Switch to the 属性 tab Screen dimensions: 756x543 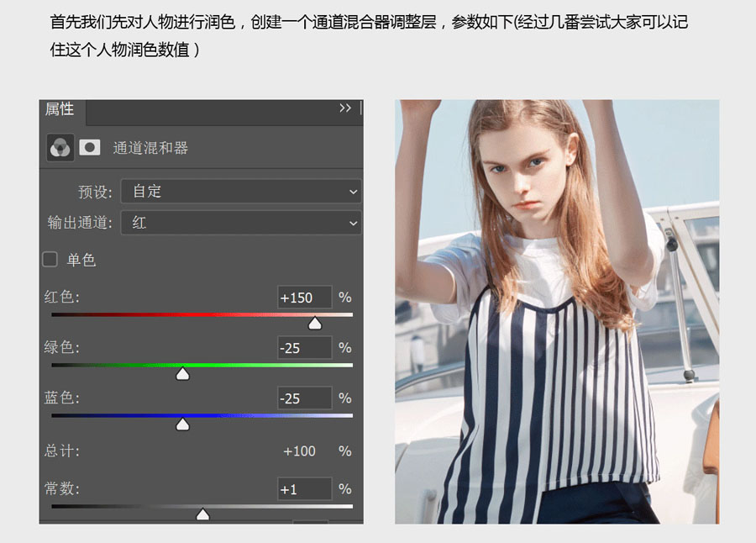60,109
